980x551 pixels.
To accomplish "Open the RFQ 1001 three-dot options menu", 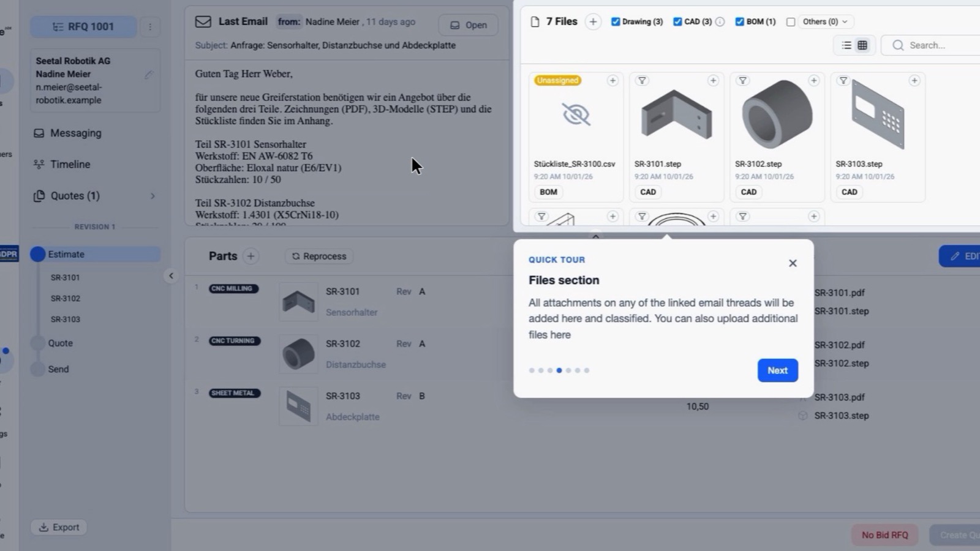I will pos(150,26).
